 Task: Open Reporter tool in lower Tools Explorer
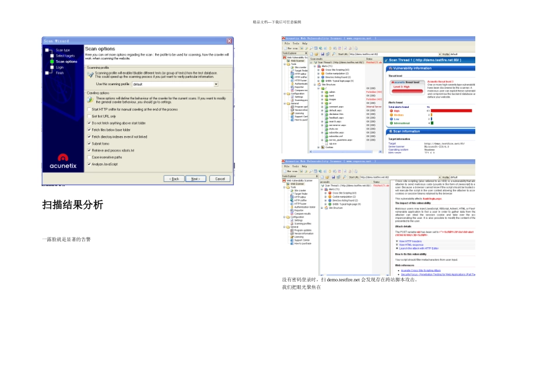(297, 211)
